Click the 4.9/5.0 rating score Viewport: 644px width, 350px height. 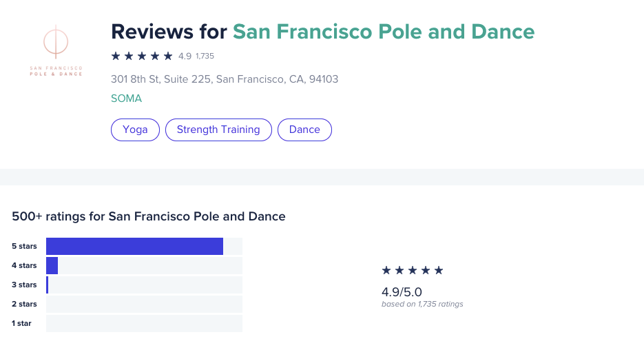[x=402, y=292]
